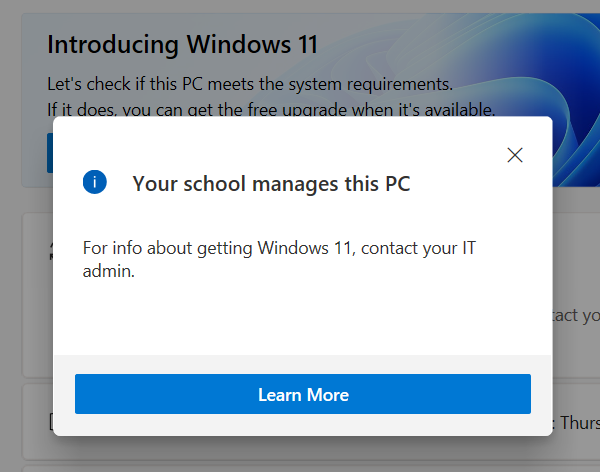Screen dimensions: 600x472
Task: Click the 'contact your IT admin' message text
Action: 279,260
